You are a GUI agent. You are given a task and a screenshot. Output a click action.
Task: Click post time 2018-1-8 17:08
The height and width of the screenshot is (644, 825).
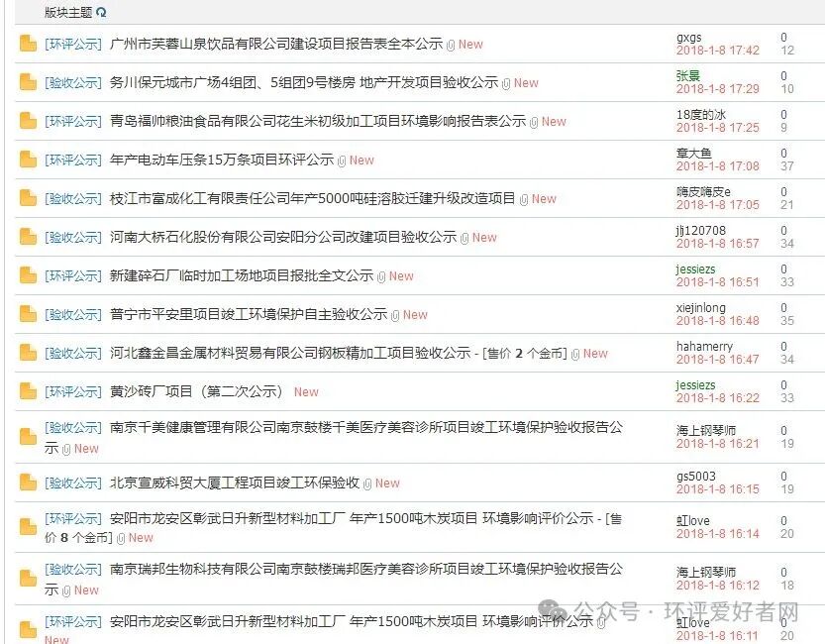718,166
